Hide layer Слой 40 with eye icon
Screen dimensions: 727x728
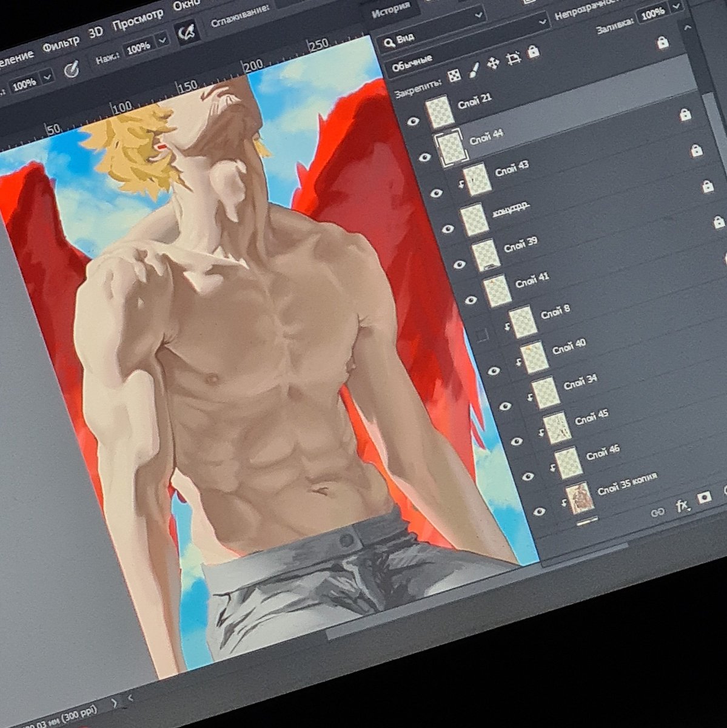494,370
